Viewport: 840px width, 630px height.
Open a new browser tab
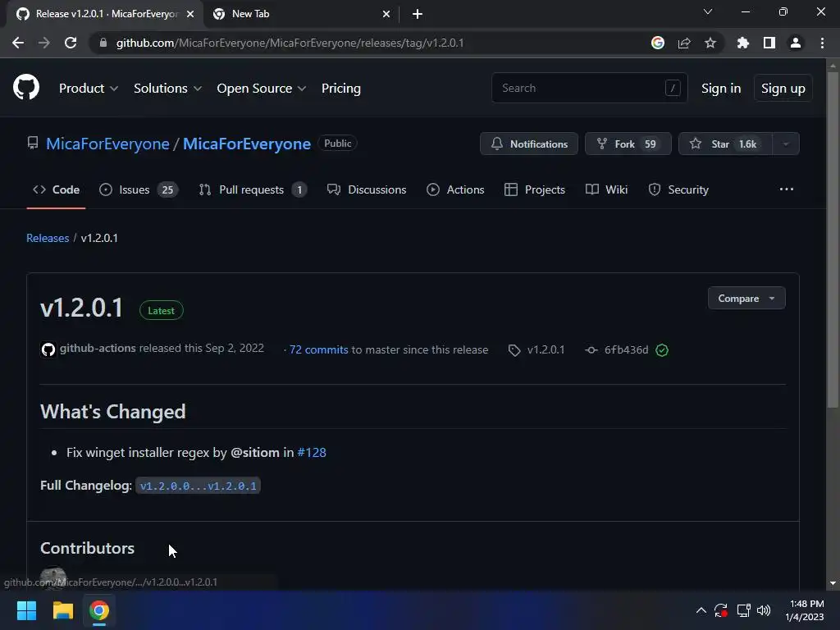pos(418,14)
